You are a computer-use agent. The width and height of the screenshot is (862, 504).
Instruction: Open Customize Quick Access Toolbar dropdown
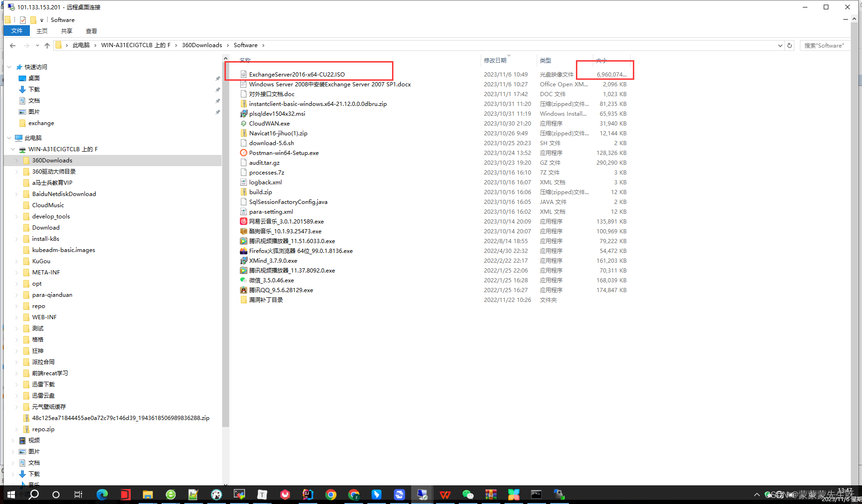tap(42, 20)
